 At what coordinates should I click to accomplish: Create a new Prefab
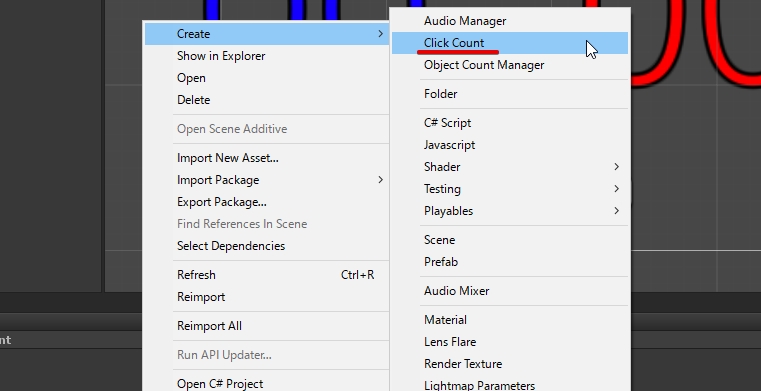(510, 262)
